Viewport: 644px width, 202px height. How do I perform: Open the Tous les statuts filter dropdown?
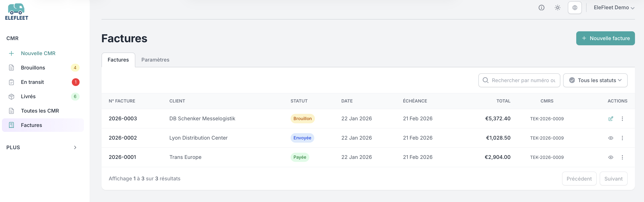tap(595, 80)
